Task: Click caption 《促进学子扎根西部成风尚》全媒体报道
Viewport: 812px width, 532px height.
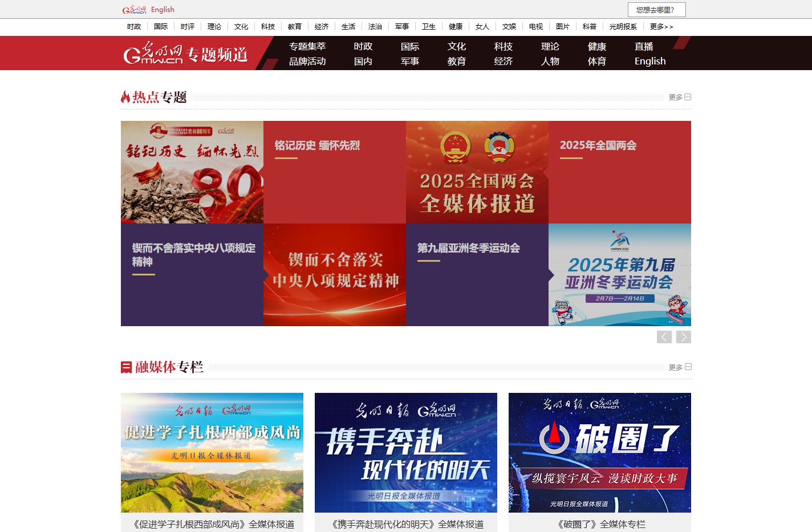Action: pos(212,524)
